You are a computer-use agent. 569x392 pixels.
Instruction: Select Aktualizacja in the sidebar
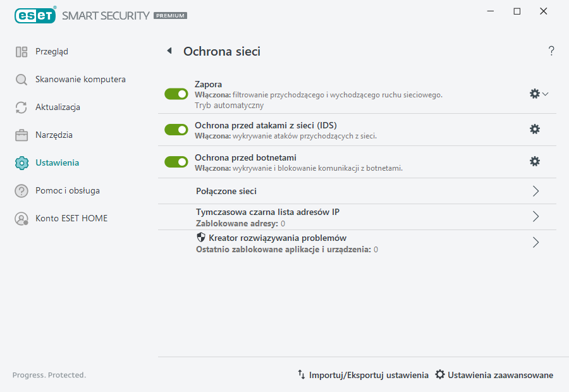click(x=21, y=107)
